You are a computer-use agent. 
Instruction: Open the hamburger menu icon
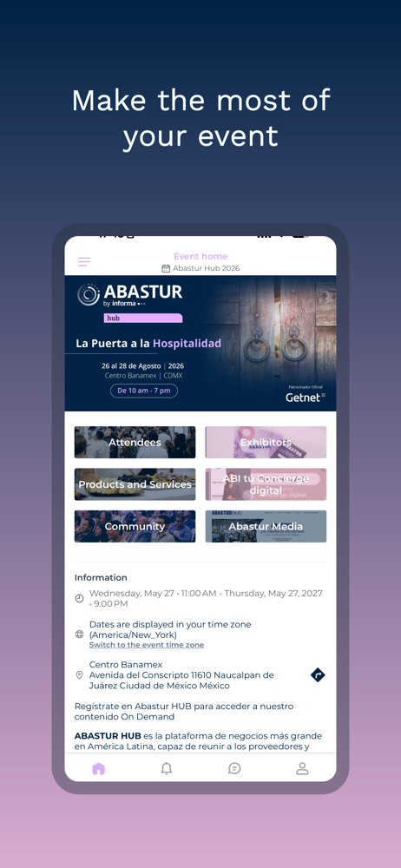click(84, 262)
